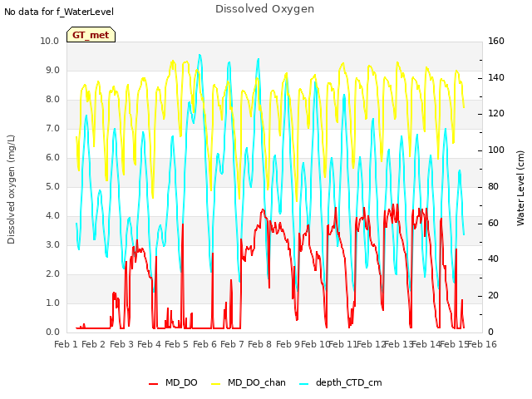Click the Feb 3 x-axis label
This screenshot has height=399, width=532.
tap(121, 344)
